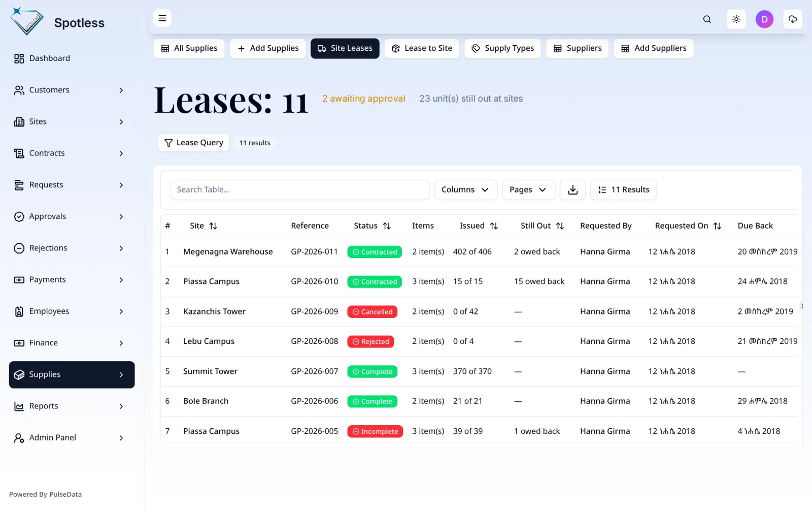Screen dimensions: 812x508
Task: Open the Pages dropdown
Action: point(529,189)
